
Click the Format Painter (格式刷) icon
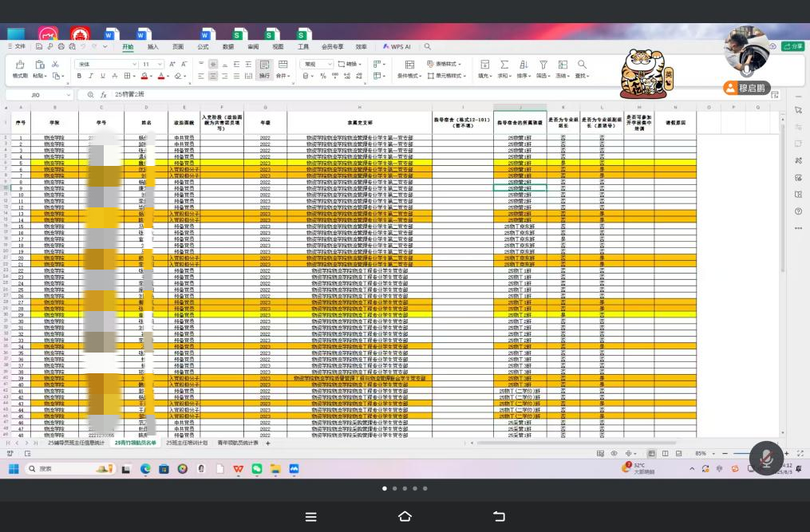(19, 68)
